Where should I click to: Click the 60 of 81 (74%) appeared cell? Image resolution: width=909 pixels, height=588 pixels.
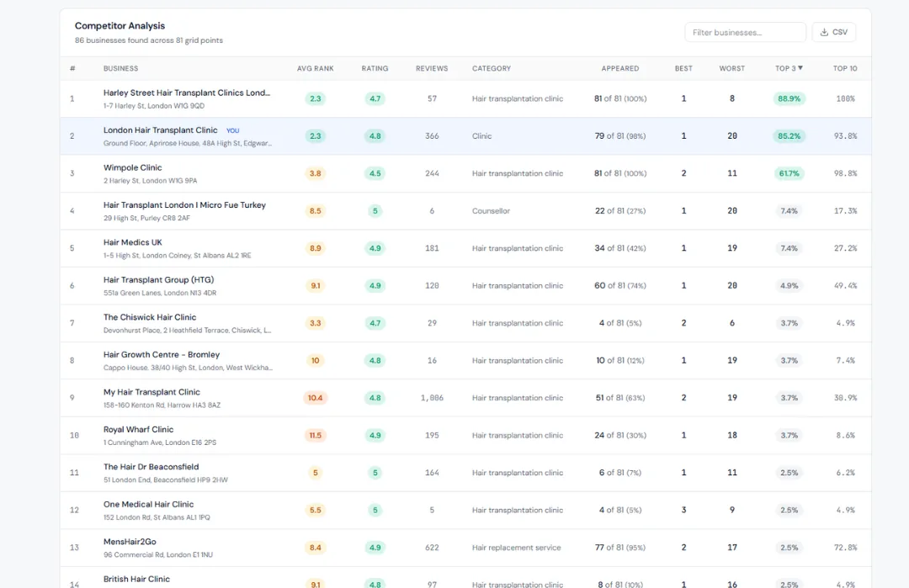pyautogui.click(x=619, y=286)
